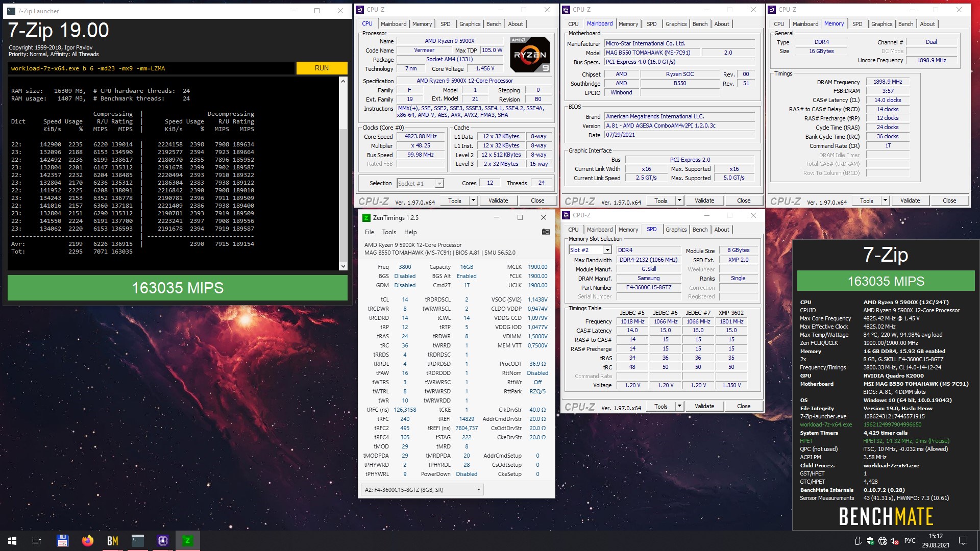Image resolution: width=980 pixels, height=551 pixels.
Task: Open the Socket #1 selection dropdown
Action: point(439,184)
